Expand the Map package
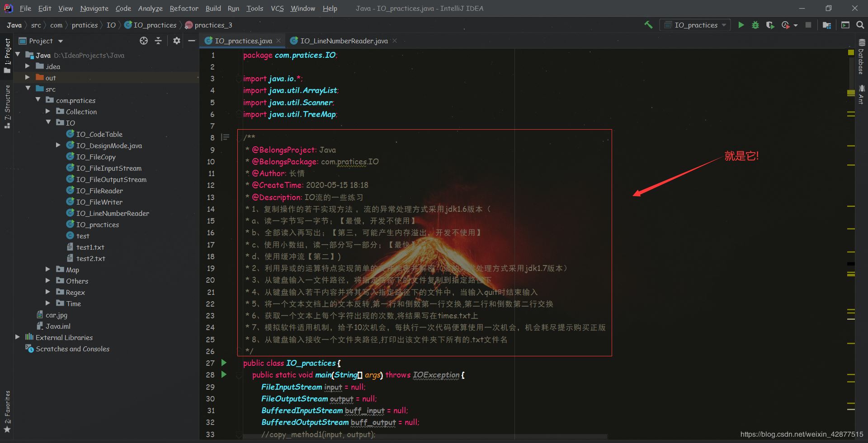868x443 pixels. tap(48, 269)
